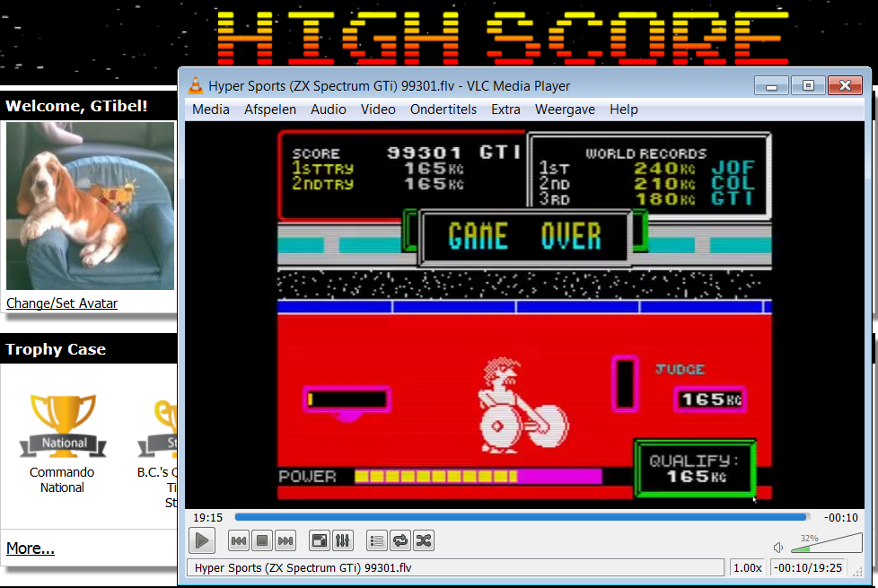The height and width of the screenshot is (588, 878).
Task: Toggle shuffle random playback
Action: 424,540
